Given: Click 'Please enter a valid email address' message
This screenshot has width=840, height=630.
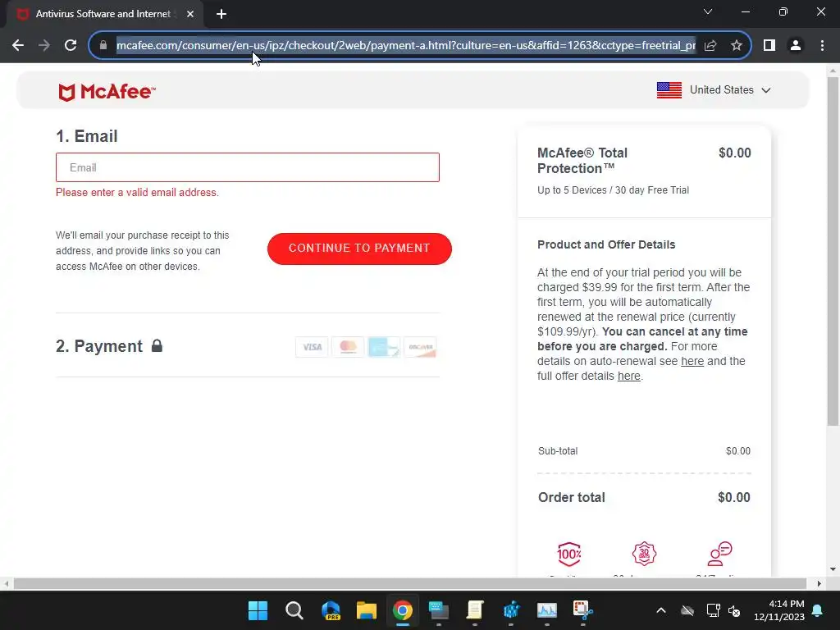Looking at the screenshot, I should [137, 192].
